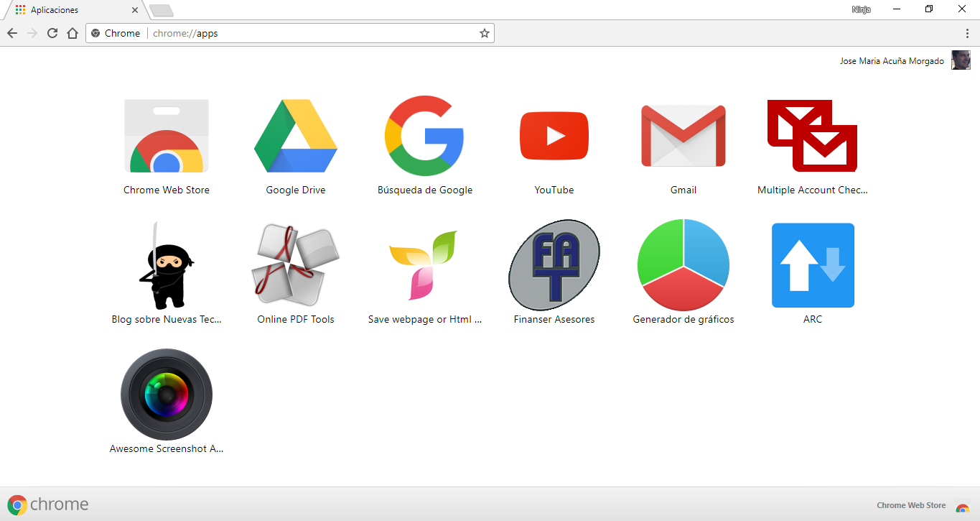Click the "Gmail" app label
Viewport: 980px width, 521px height.
click(x=683, y=190)
